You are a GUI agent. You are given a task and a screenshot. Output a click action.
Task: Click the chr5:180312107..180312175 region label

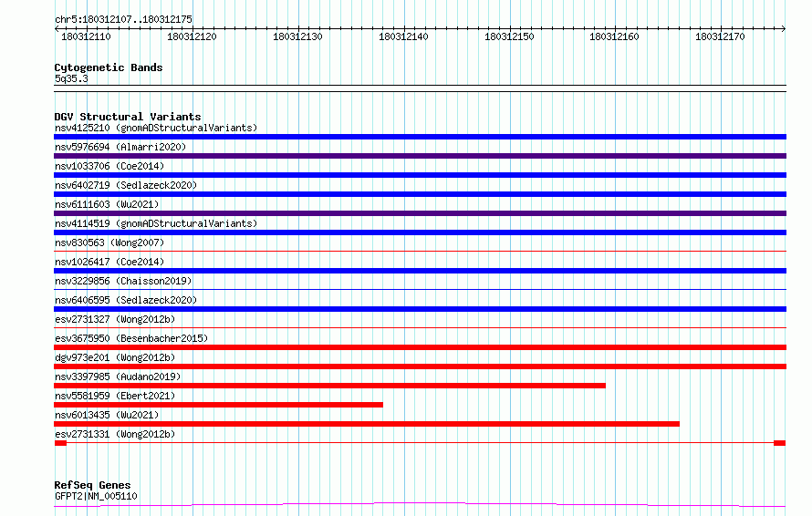123,19
